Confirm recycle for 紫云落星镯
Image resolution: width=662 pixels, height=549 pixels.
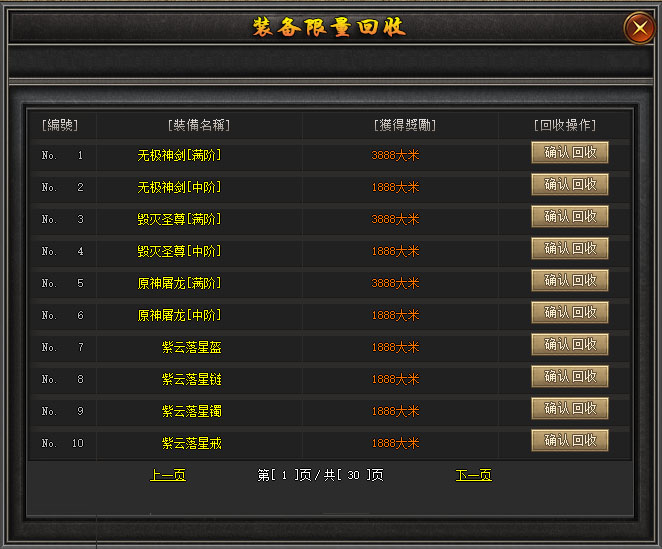click(570, 408)
